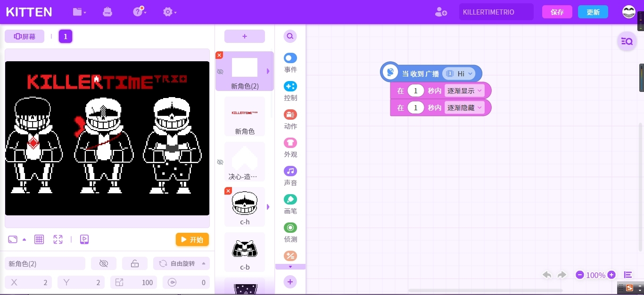Click the add collaborator icon
Screen dimensions: 644x295
coord(441,12)
